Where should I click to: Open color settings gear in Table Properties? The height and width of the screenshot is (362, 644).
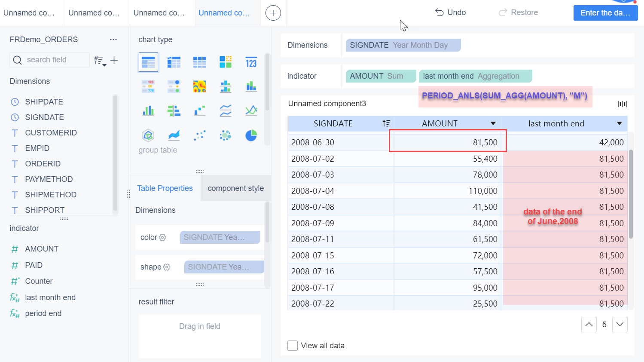tap(162, 237)
